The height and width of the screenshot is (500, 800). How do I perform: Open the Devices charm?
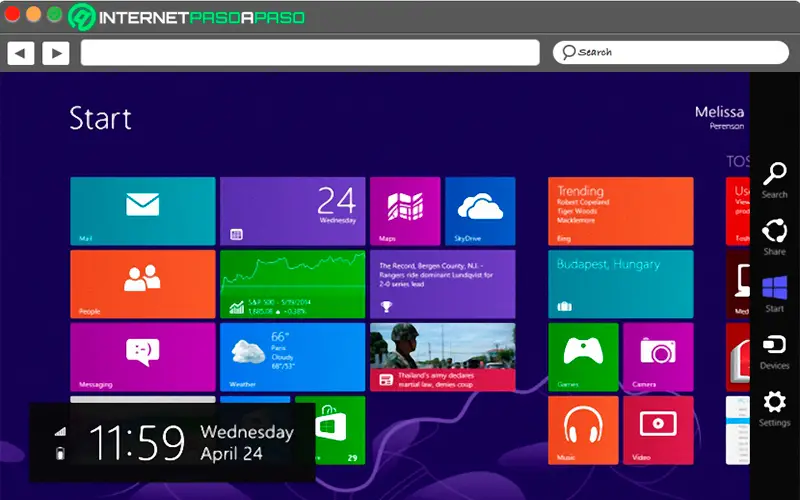pyautogui.click(x=774, y=352)
